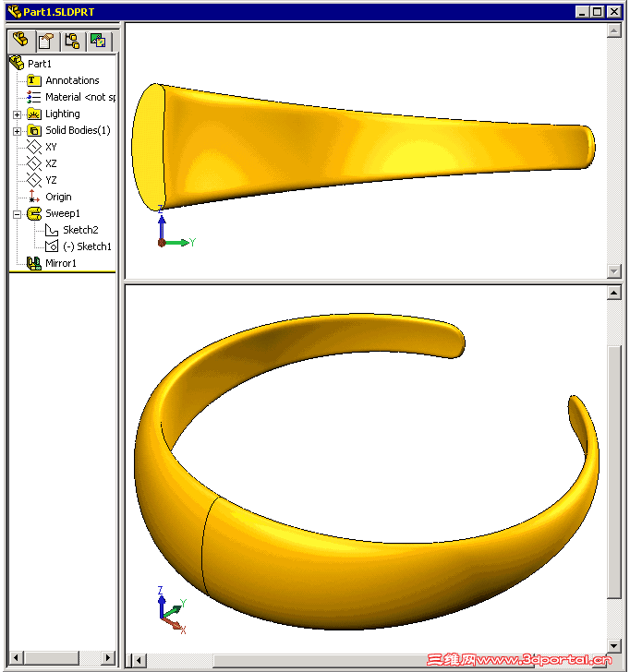Select the Part1 root part icon
The image size is (630, 672).
[x=18, y=63]
